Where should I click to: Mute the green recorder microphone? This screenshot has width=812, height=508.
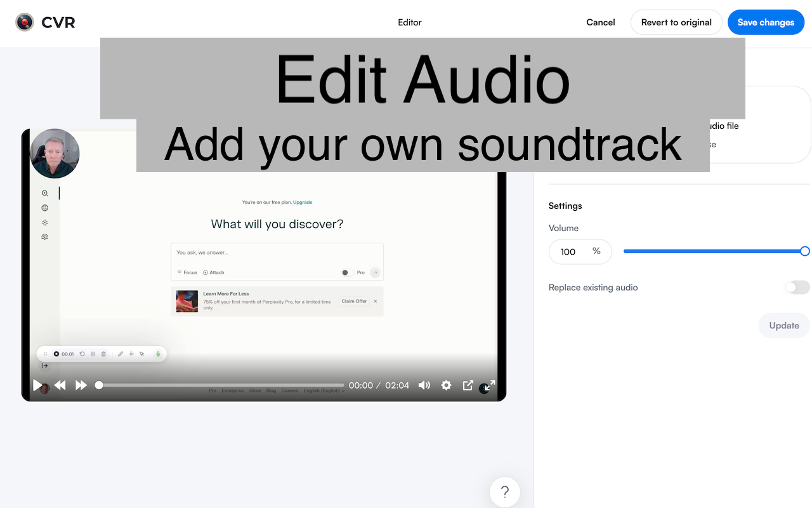[157, 354]
